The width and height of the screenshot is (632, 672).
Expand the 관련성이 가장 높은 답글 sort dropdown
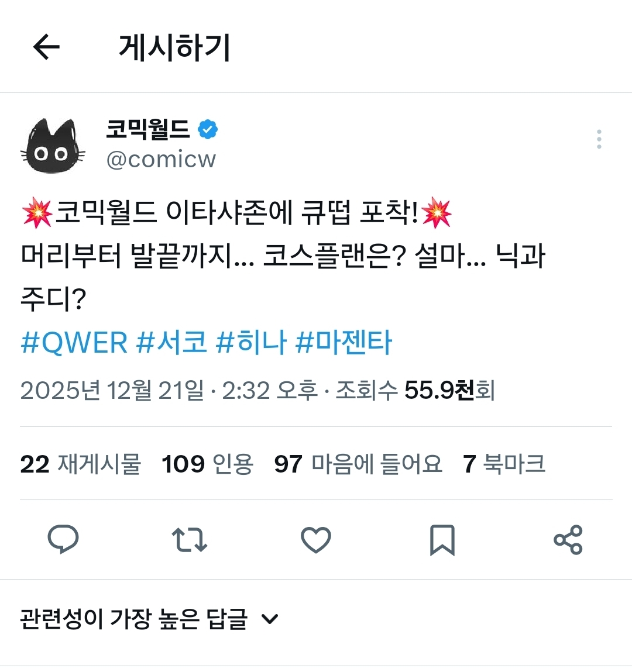[149, 619]
